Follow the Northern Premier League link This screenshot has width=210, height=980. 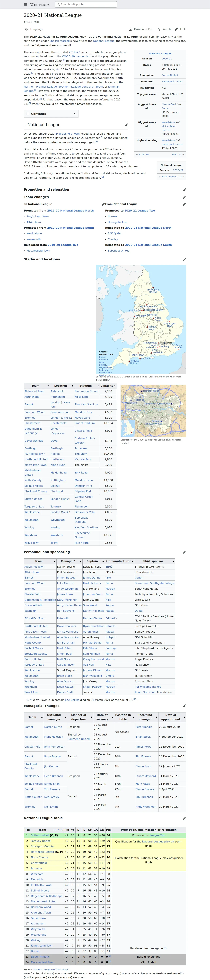[x=40, y=87]
